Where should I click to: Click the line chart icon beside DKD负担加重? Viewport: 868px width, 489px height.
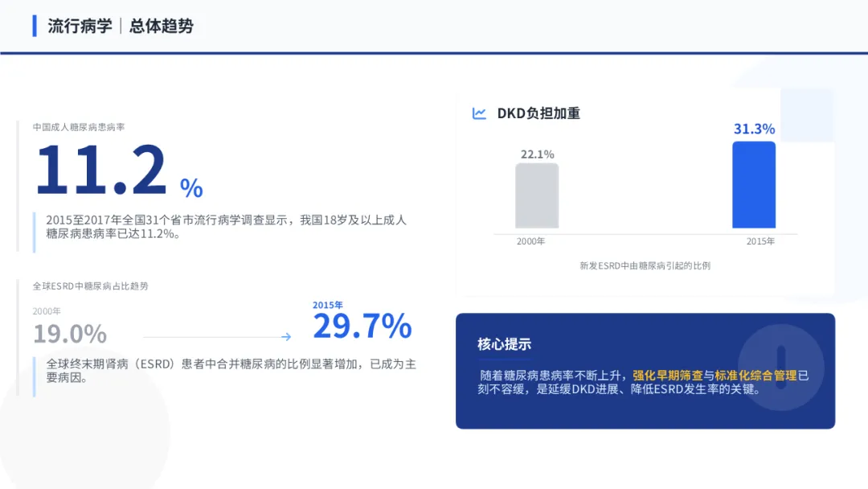[480, 113]
